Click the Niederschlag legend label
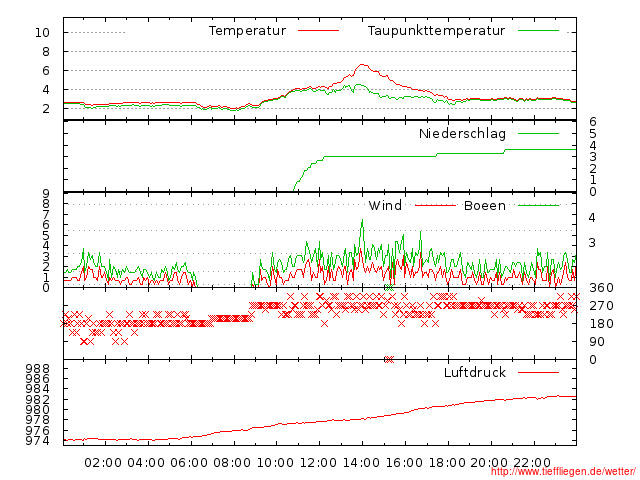 462,133
